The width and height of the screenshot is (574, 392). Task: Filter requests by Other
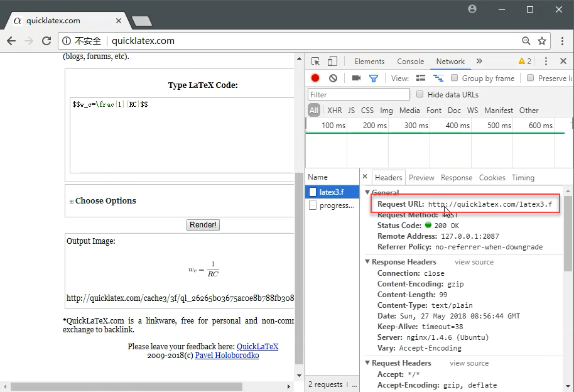[x=529, y=111]
